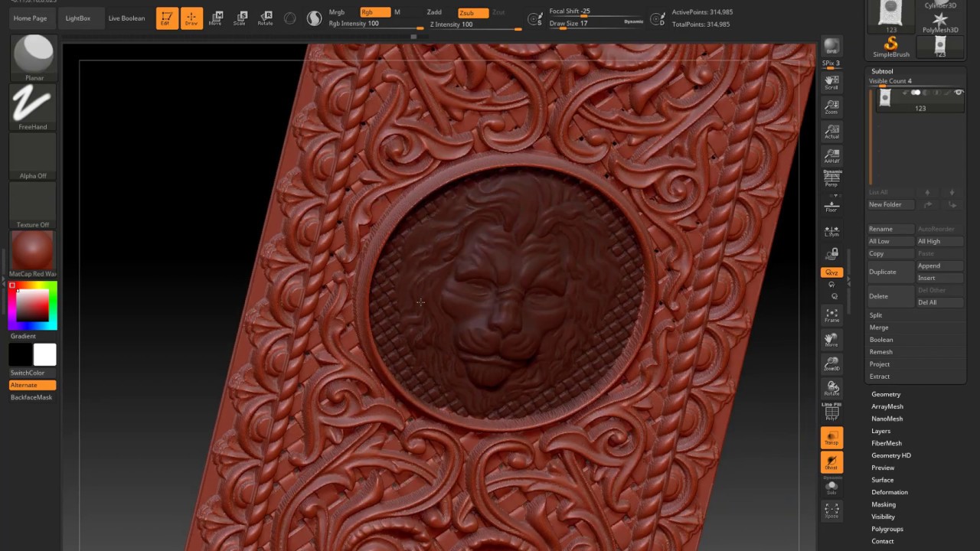Activate the Draw mode button
This screenshot has height=551, width=980.
191,18
